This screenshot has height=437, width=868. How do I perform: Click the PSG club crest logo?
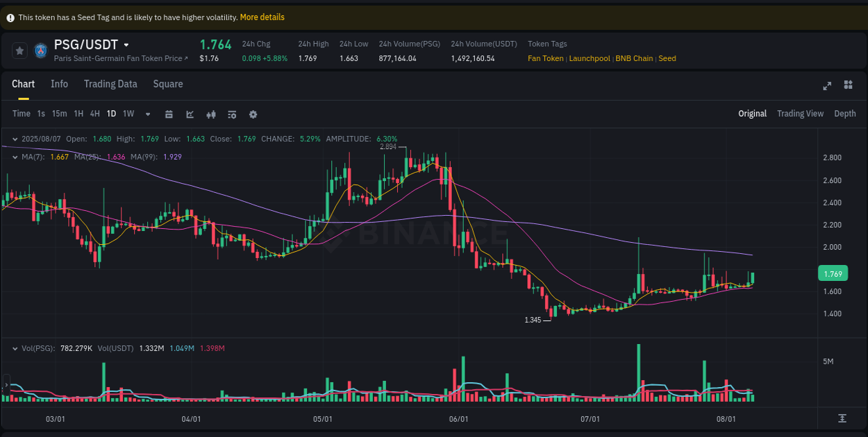click(x=42, y=50)
